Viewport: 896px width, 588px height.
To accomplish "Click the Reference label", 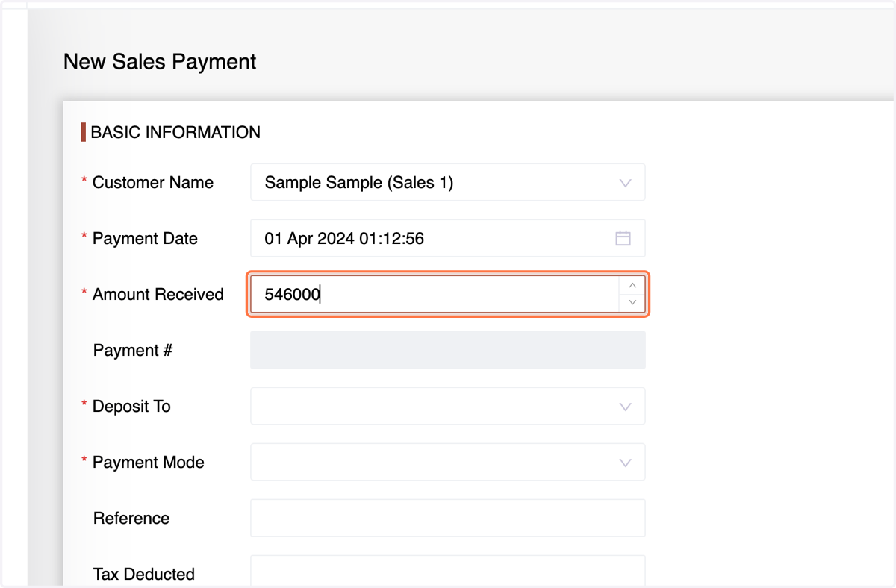I will 131,519.
